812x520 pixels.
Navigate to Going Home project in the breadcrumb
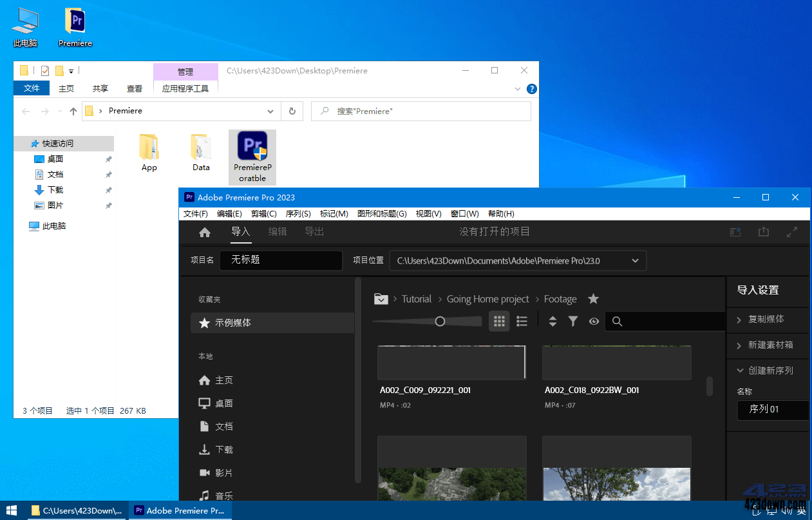click(x=487, y=298)
